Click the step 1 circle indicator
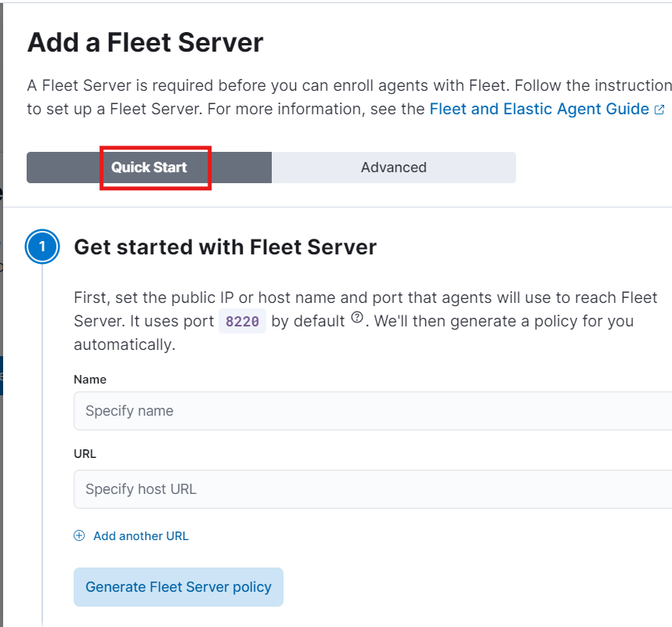The image size is (672, 627). 42,247
